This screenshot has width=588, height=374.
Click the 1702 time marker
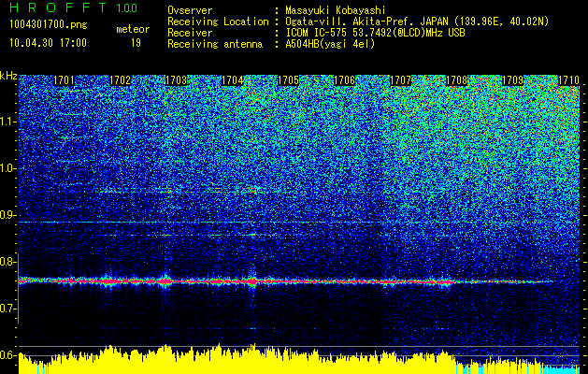(x=120, y=80)
